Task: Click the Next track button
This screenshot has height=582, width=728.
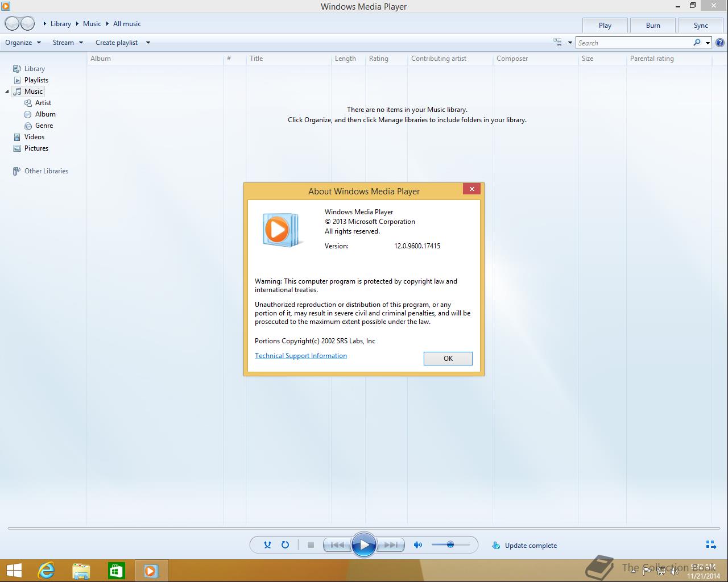Action: pyautogui.click(x=391, y=545)
